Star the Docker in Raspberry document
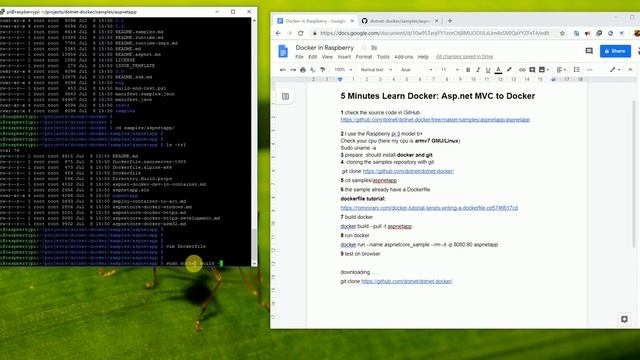 (x=364, y=48)
